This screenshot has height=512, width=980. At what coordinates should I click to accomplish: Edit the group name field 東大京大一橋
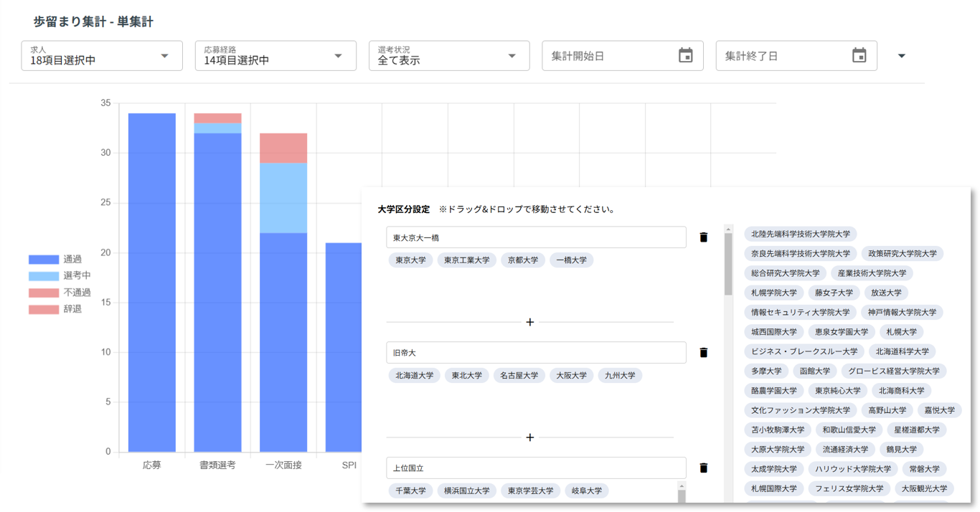coord(536,237)
